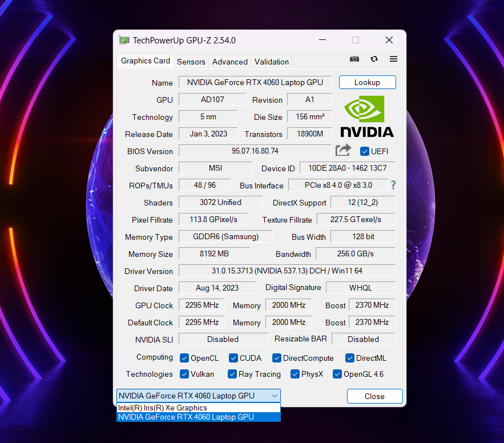The height and width of the screenshot is (443, 504).
Task: Open the Sensors tab
Action: [x=191, y=62]
